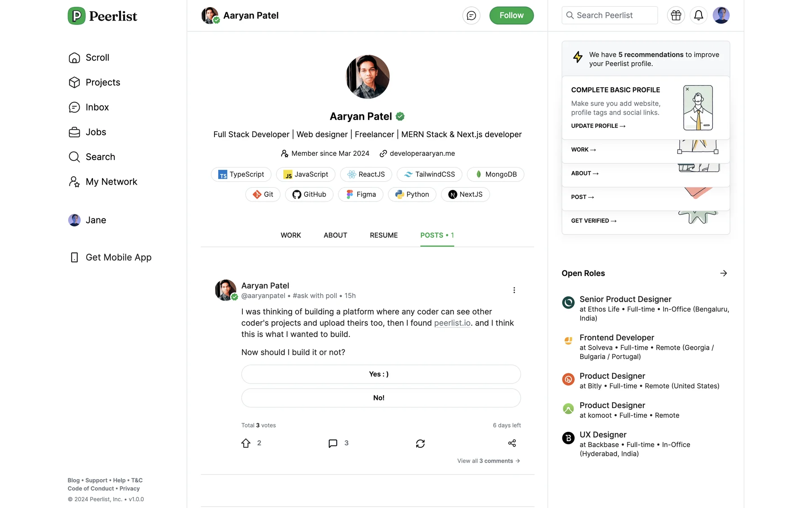Dismiss the Complete Basic Profile card
This screenshot has width=812, height=508.
coord(687,89)
